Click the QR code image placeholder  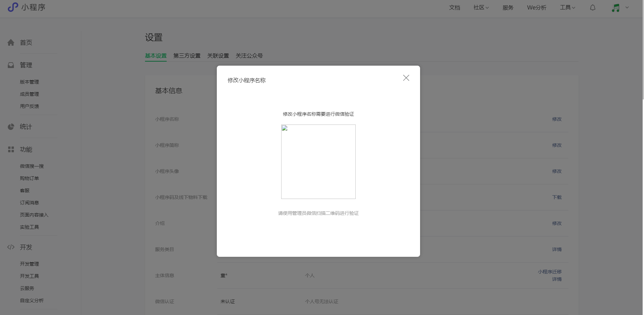[x=318, y=162]
